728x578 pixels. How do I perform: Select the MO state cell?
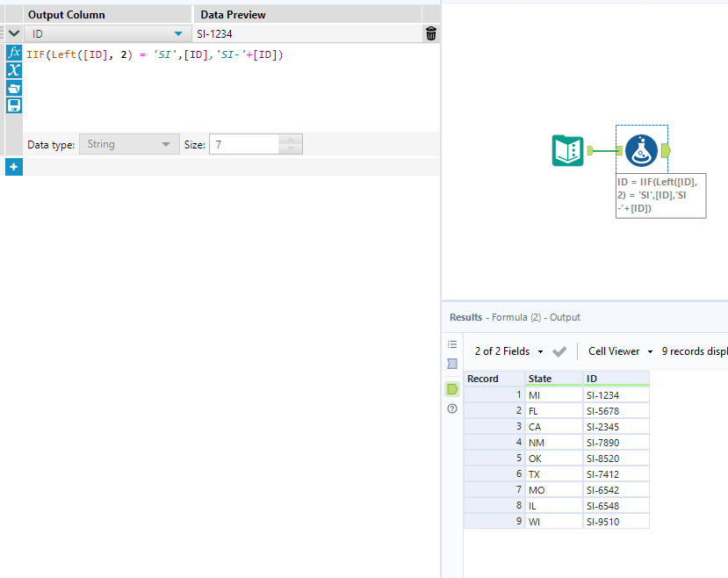(554, 490)
